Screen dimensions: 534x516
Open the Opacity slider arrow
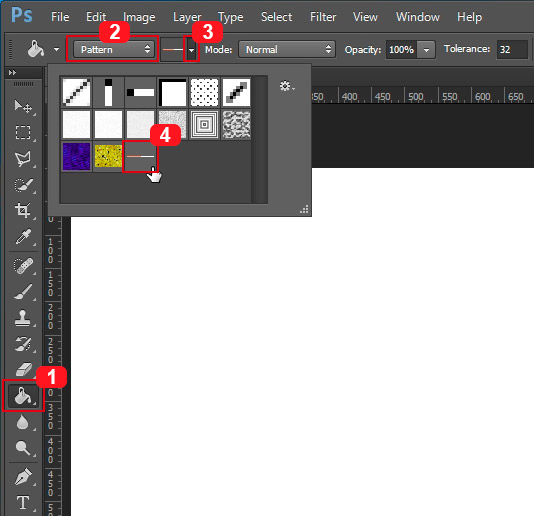426,50
